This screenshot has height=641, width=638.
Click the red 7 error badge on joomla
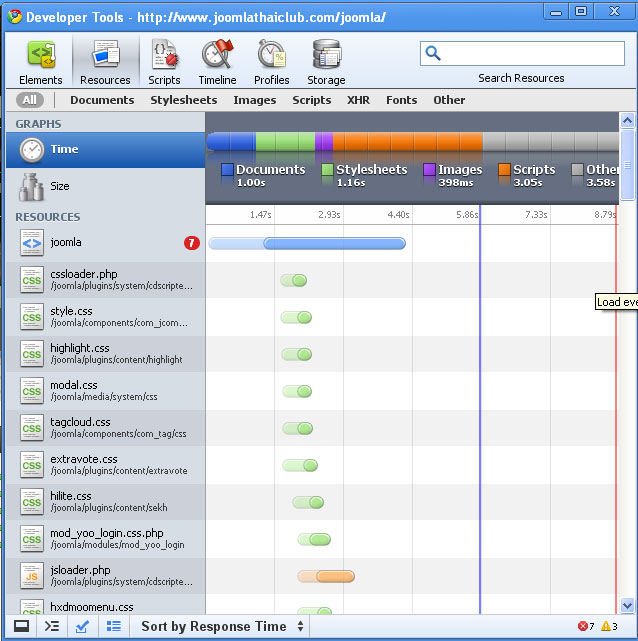pos(192,243)
